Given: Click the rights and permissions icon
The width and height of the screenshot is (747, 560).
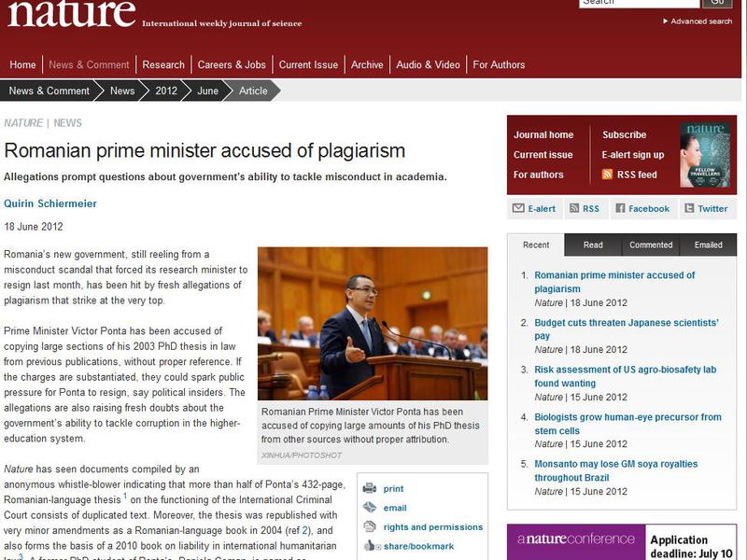Looking at the screenshot, I should point(370,526).
